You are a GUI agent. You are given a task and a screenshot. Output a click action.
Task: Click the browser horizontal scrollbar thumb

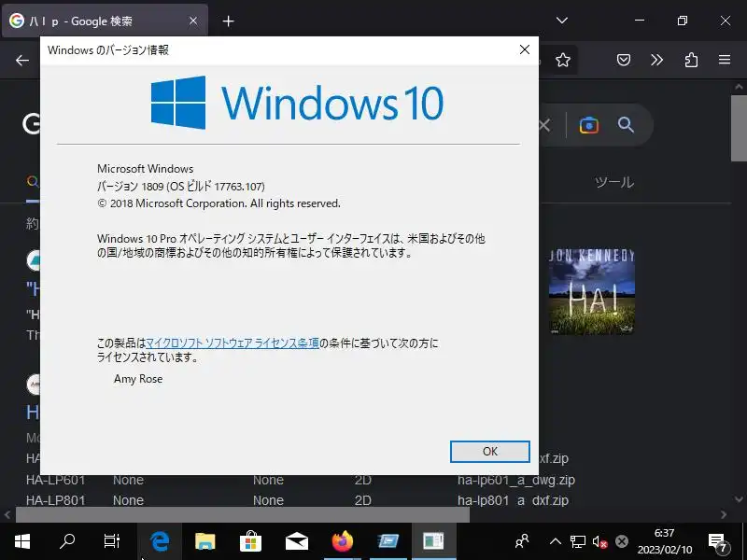(x=243, y=515)
